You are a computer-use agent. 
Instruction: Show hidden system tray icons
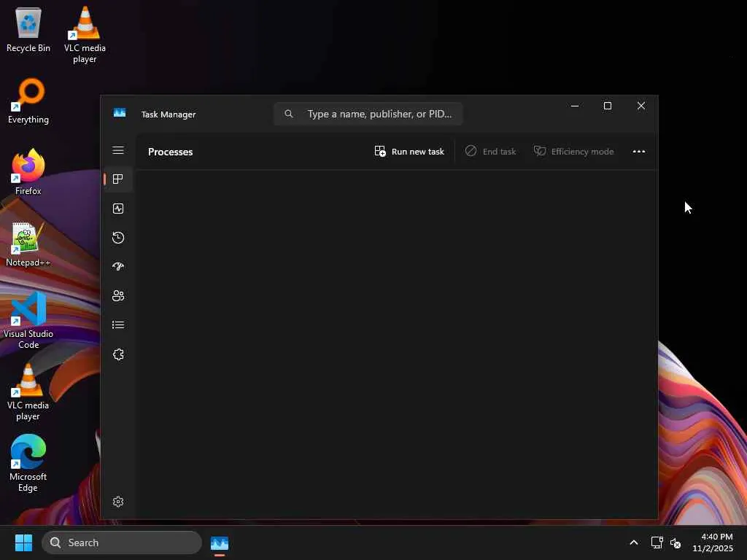[x=634, y=542]
